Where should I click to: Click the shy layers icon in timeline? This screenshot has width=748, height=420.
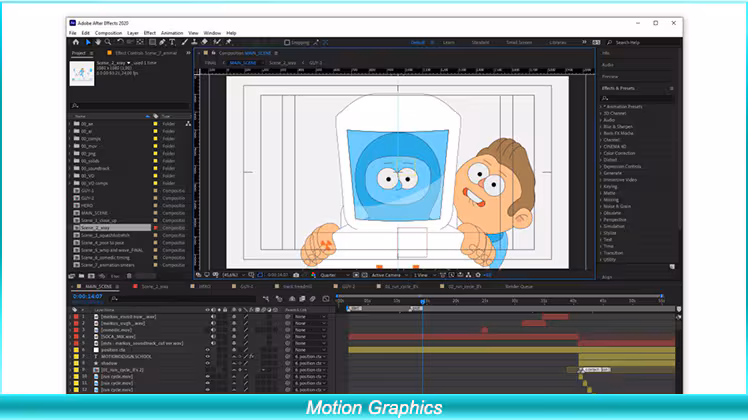tap(292, 299)
